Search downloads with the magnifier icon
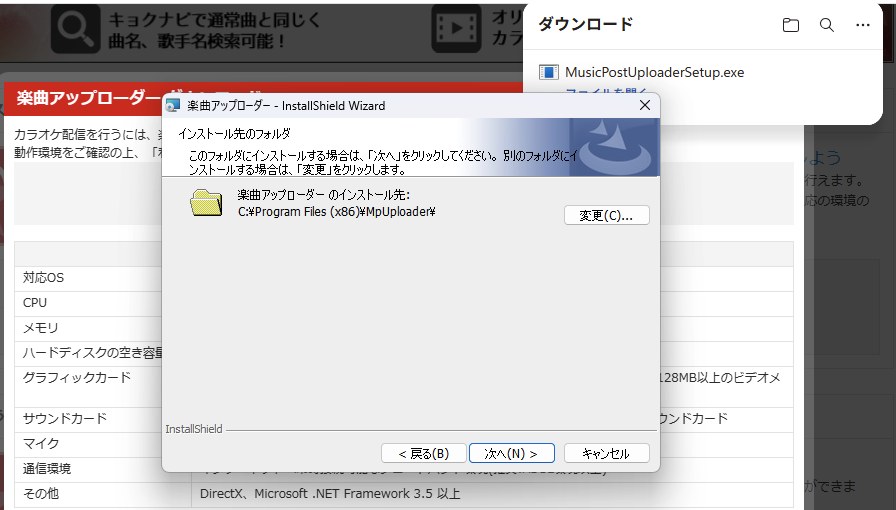The height and width of the screenshot is (510, 896). 826,25
